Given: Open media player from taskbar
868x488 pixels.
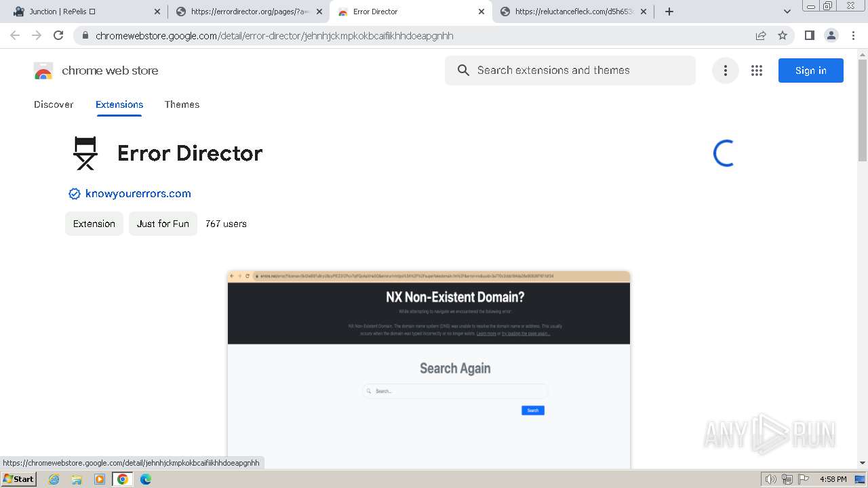Looking at the screenshot, I should point(100,479).
